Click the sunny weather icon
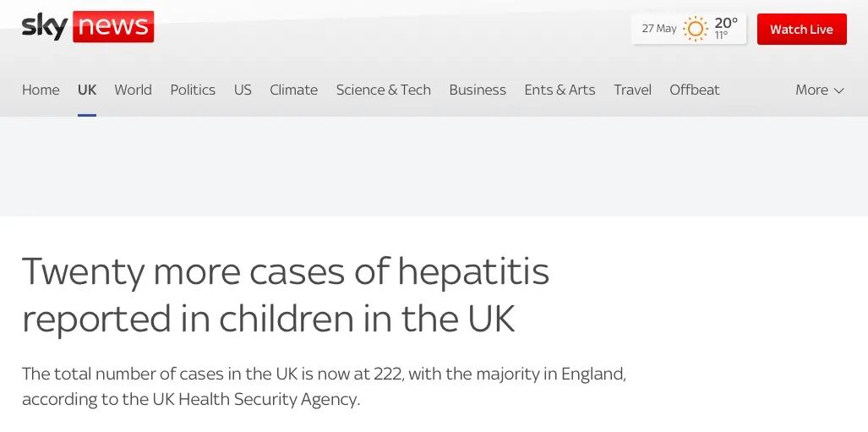This screenshot has width=868, height=432. pos(695,29)
